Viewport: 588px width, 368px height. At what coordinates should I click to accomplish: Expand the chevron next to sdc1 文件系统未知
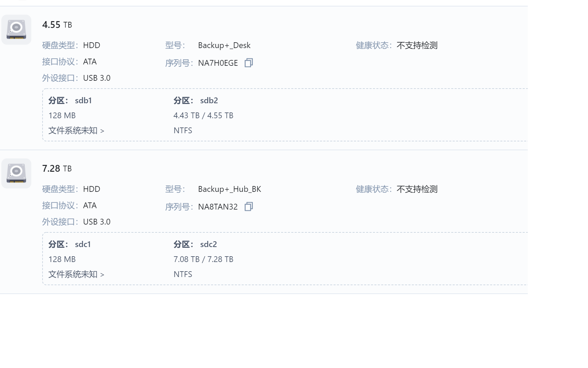102,275
